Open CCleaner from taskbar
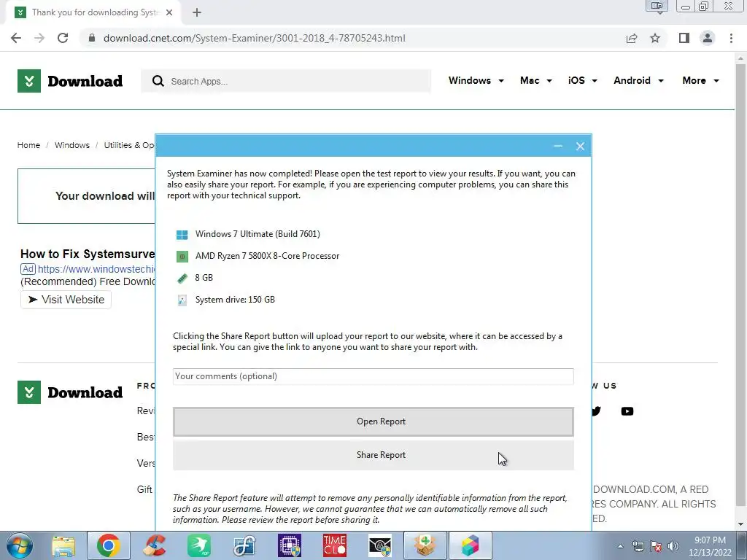The height and width of the screenshot is (560, 747). [x=154, y=545]
